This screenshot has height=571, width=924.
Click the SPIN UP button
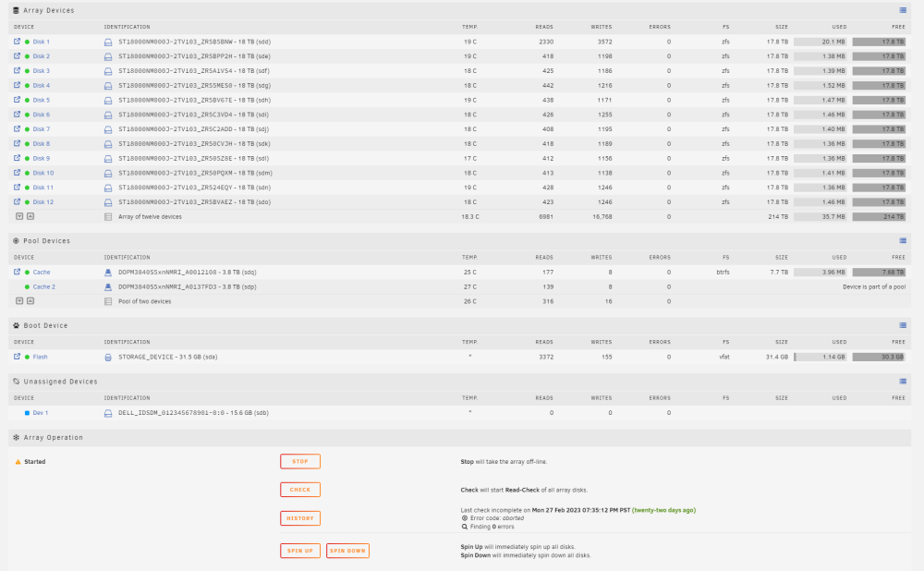pos(300,551)
